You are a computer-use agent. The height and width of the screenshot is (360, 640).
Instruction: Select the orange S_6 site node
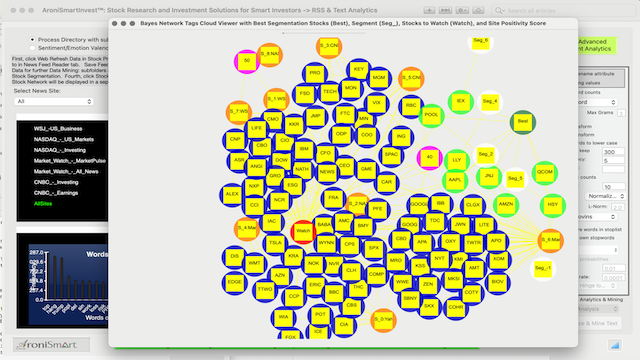551,240
